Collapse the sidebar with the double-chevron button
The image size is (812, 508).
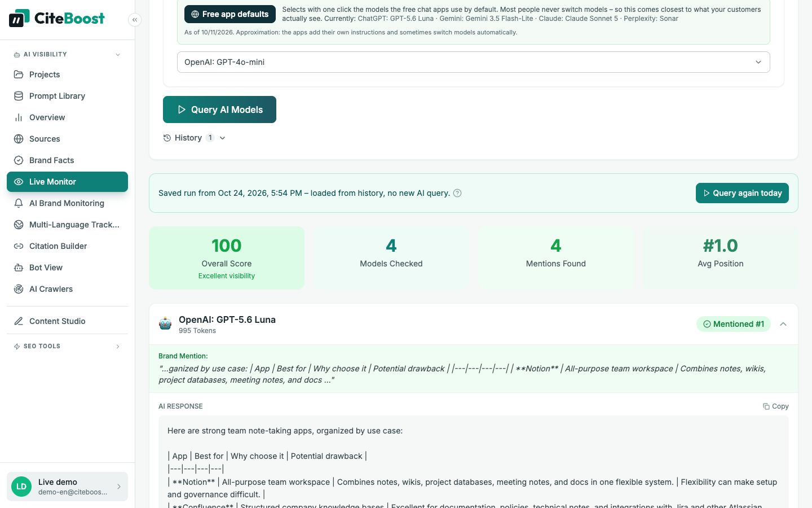(135, 20)
